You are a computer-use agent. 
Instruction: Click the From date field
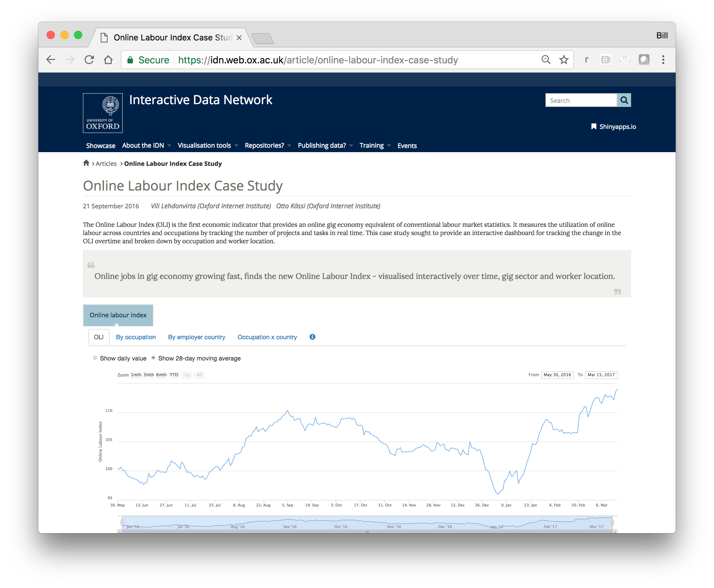(x=557, y=375)
